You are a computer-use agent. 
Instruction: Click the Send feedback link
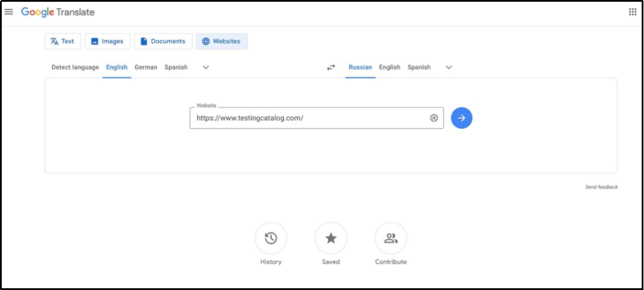click(601, 187)
